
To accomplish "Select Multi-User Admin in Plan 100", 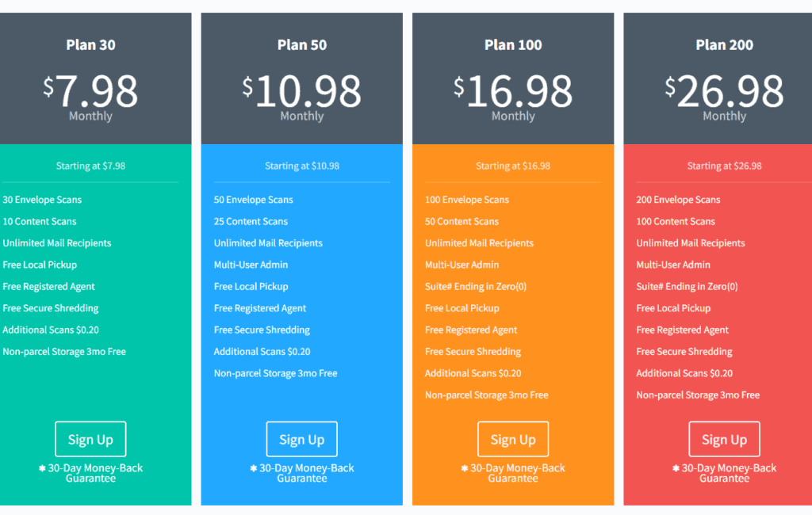I will click(x=461, y=265).
